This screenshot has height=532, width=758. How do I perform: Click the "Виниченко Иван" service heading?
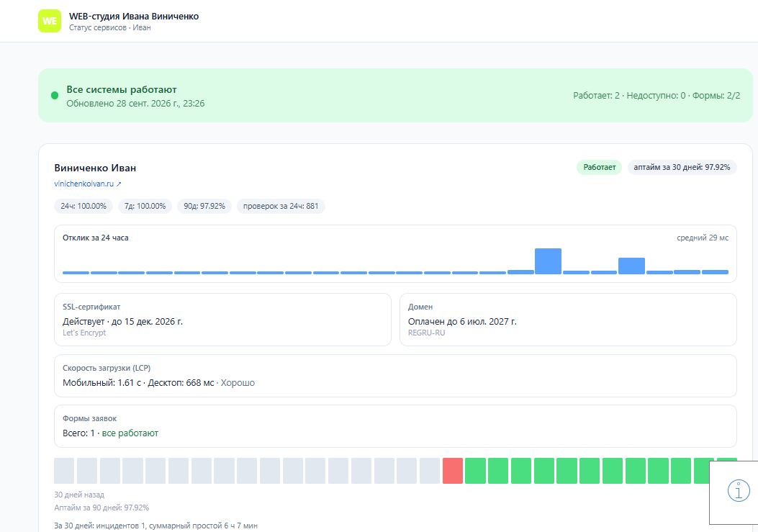pos(95,168)
